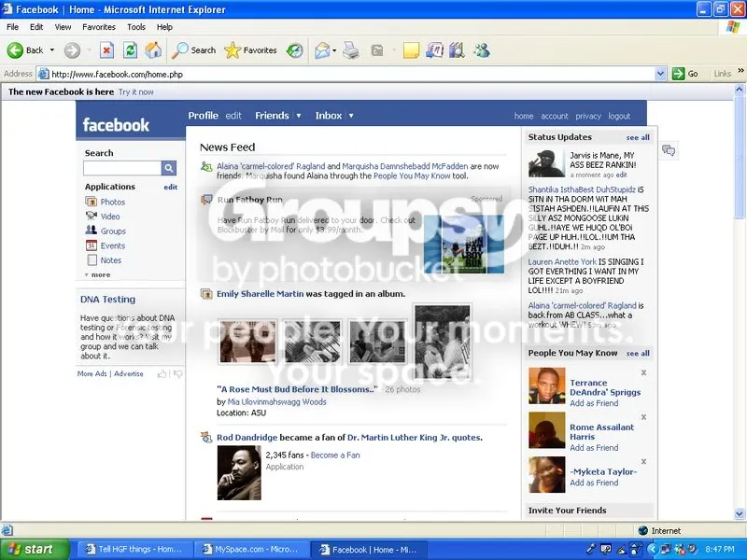Click see all next to Status Updates
This screenshot has height=560, width=747.
coord(638,137)
